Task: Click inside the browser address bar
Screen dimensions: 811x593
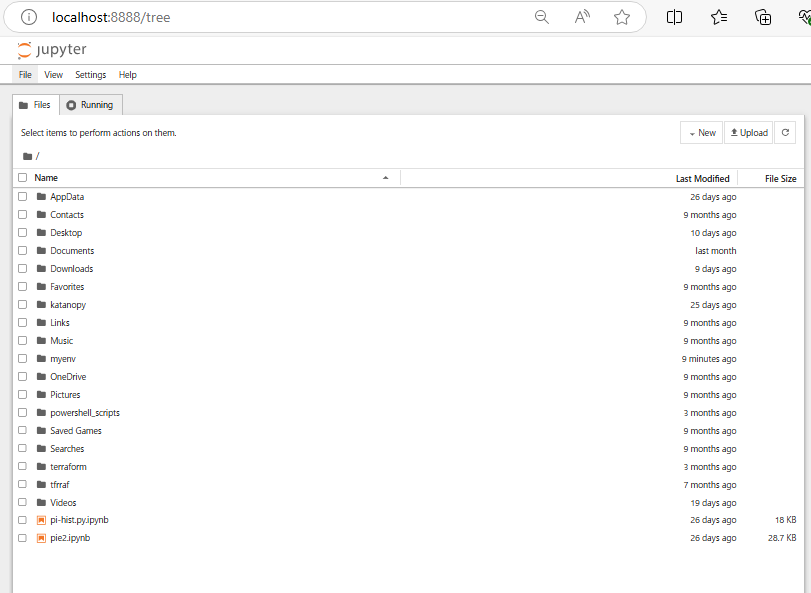Action: [200, 17]
